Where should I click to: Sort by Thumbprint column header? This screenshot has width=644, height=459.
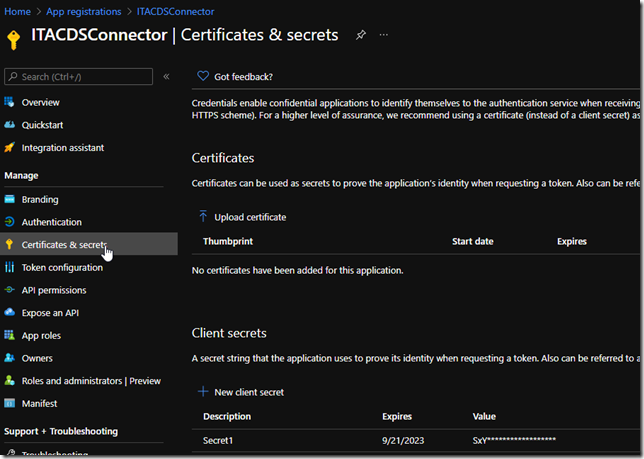(228, 241)
